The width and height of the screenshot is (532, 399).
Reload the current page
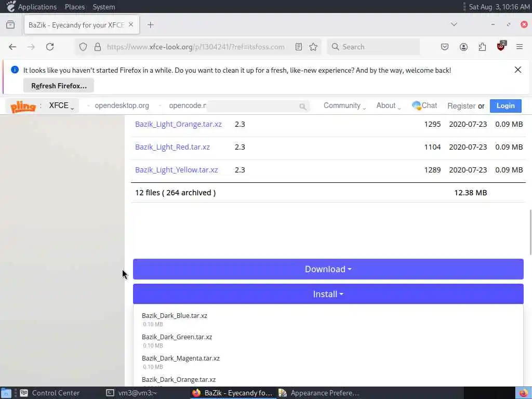(x=50, y=47)
